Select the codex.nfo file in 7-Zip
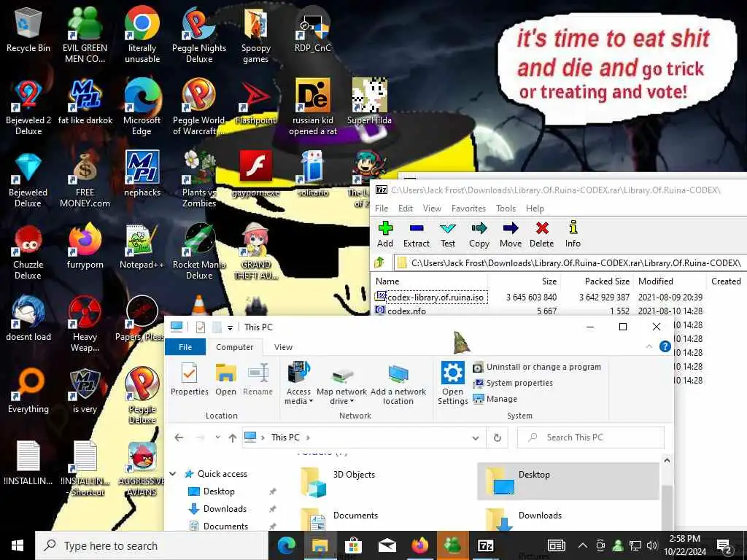Image resolution: width=747 pixels, height=560 pixels. click(x=406, y=311)
